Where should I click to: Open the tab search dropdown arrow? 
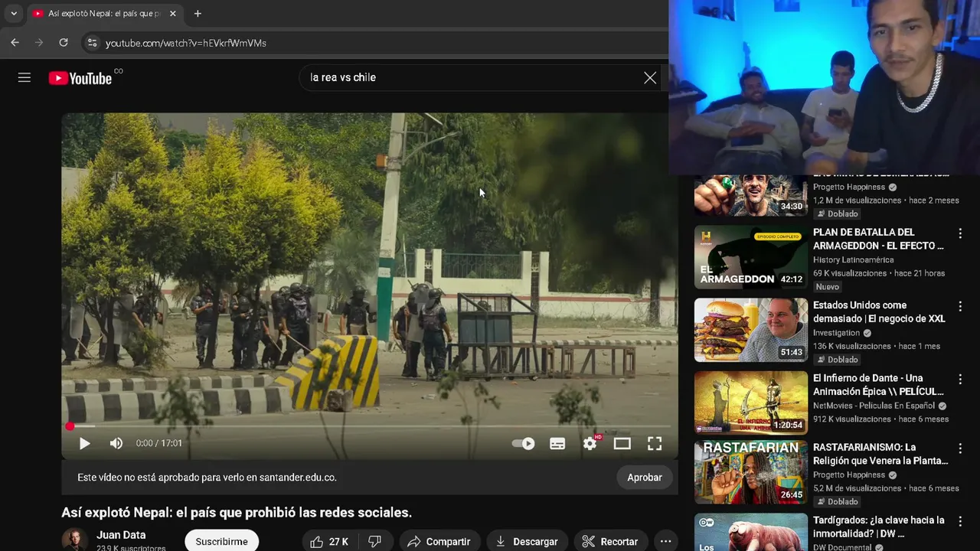(13, 14)
